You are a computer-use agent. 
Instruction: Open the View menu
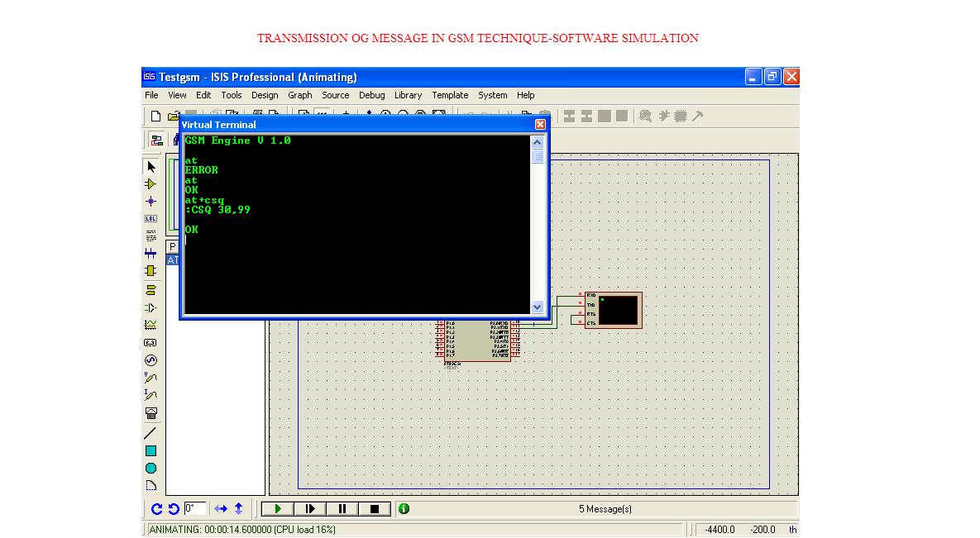click(177, 95)
